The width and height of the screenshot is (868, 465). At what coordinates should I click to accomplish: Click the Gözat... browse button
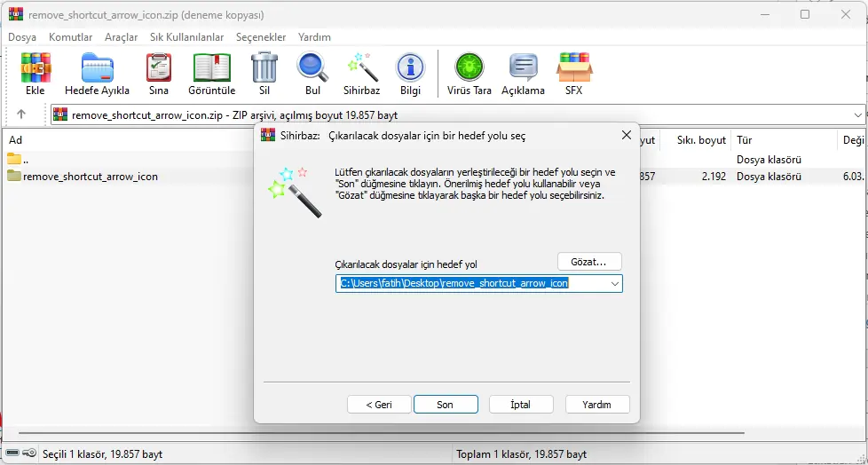pos(589,262)
